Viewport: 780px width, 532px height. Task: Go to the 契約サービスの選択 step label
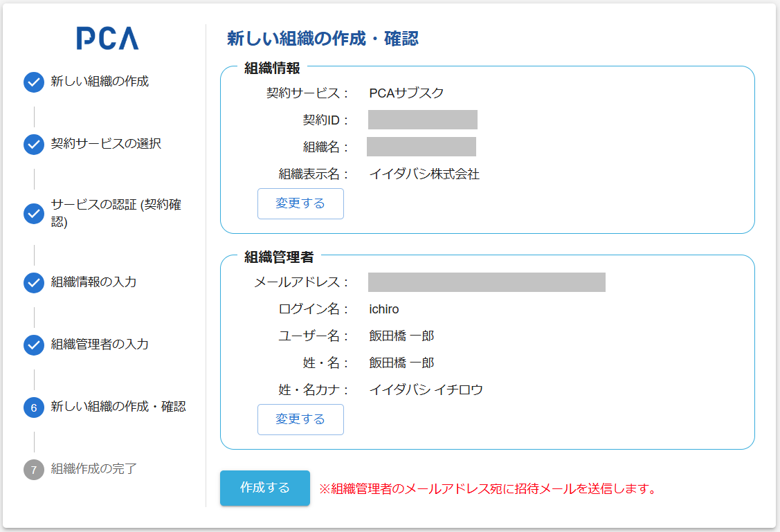coord(106,143)
